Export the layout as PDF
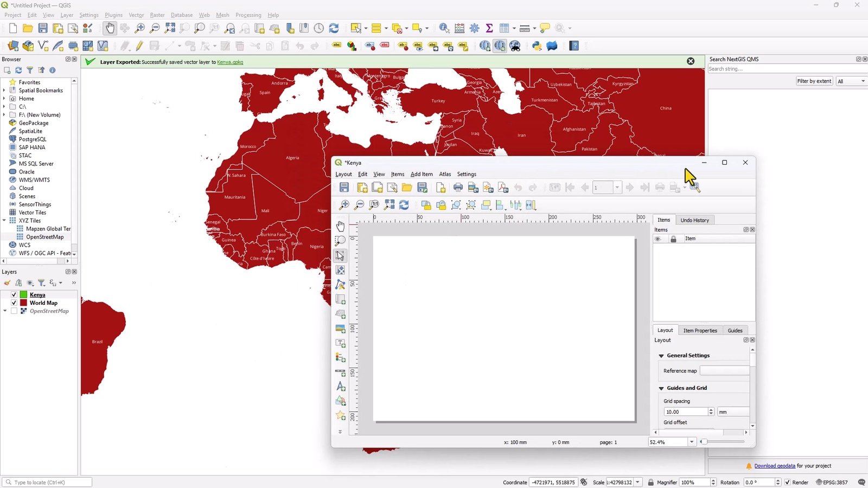The width and height of the screenshot is (868, 488). (502, 187)
